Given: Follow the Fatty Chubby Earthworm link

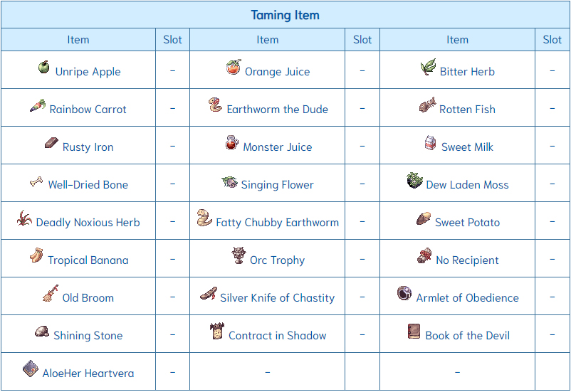Looking at the screenshot, I should (x=278, y=223).
